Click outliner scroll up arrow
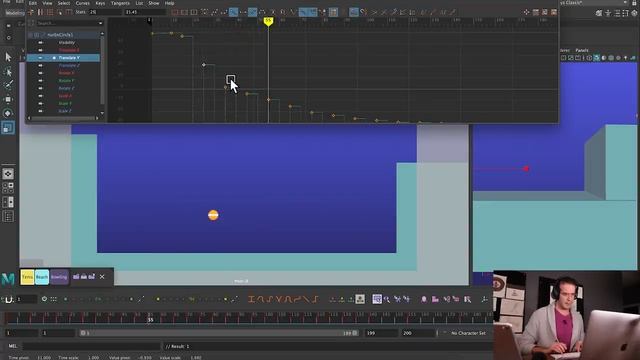The image size is (640, 360). tap(102, 33)
